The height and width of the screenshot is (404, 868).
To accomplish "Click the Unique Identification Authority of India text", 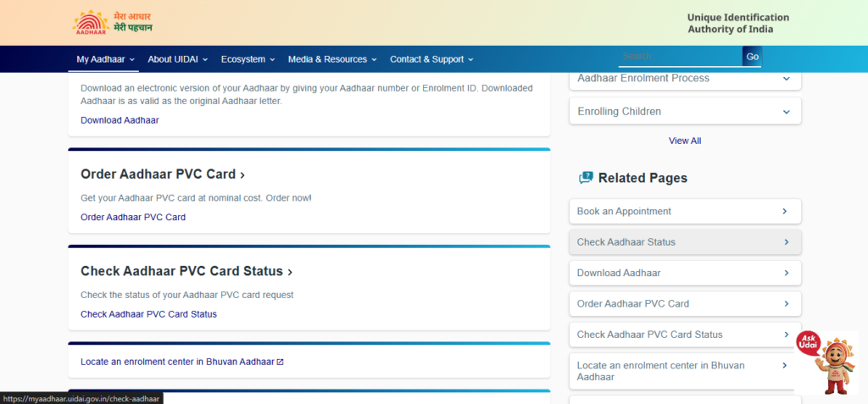I will point(738,23).
